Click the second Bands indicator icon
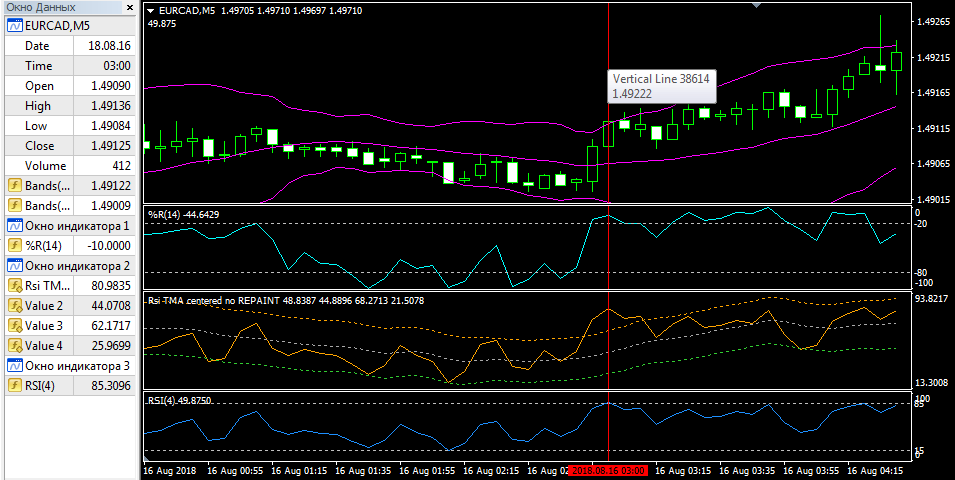 pos(15,206)
